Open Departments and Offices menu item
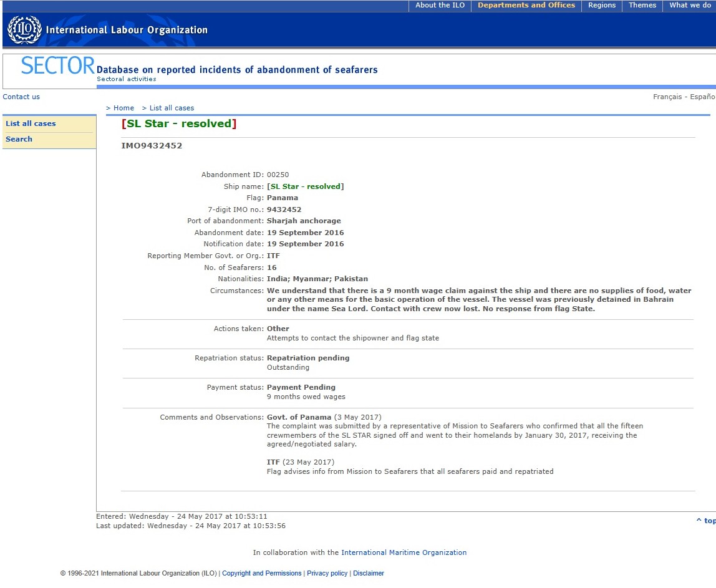This screenshot has height=588, width=716. (526, 6)
